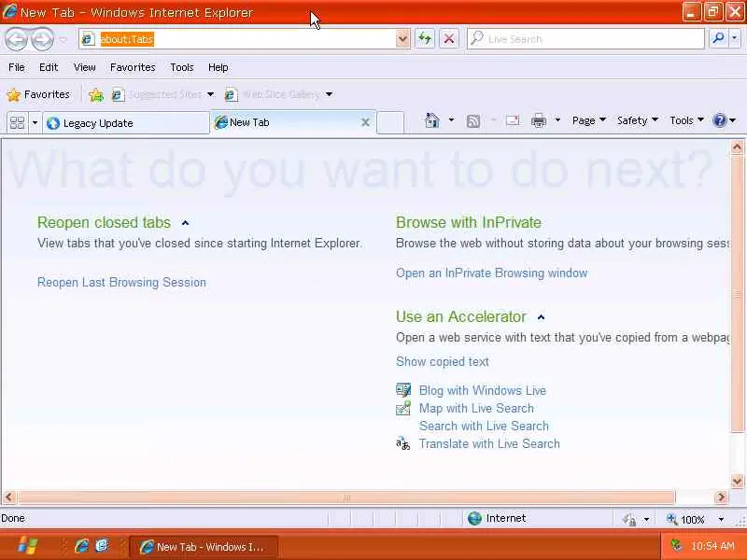This screenshot has height=560, width=747.
Task: Click the Web Slice Gallery favorites link
Action: click(279, 95)
